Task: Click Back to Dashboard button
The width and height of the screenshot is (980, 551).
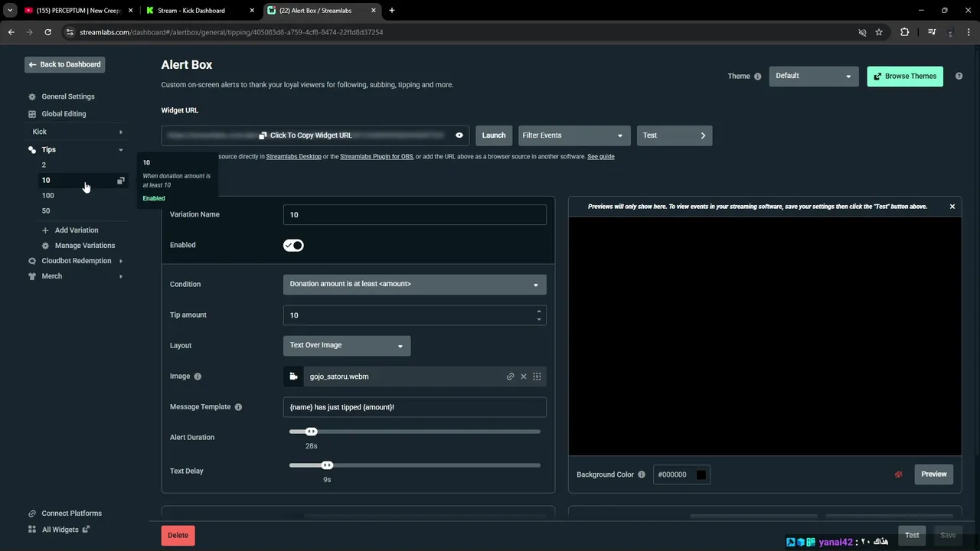Action: point(64,64)
